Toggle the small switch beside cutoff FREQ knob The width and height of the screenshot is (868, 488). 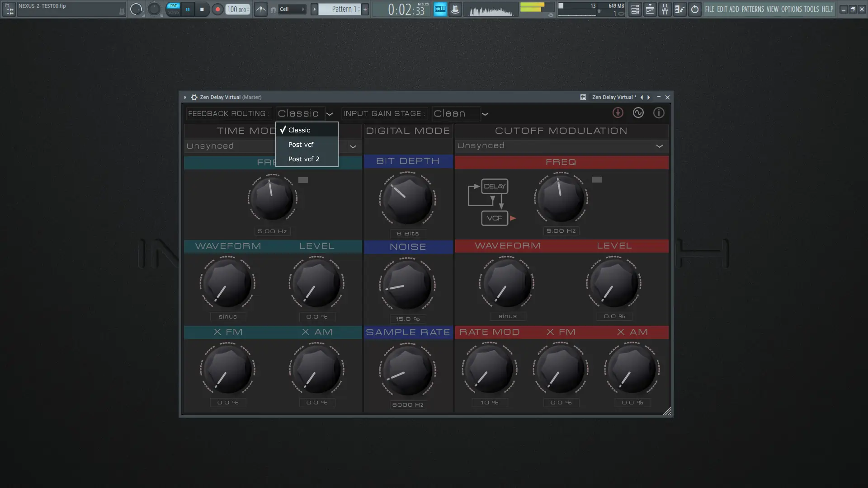pyautogui.click(x=597, y=179)
